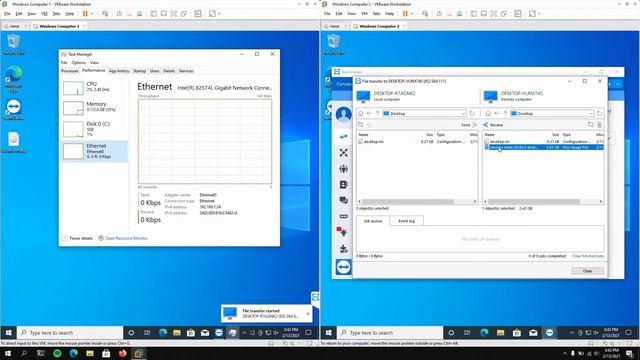Refresh the remote computer file list
Screen dimensions: 640x360
click(599, 113)
